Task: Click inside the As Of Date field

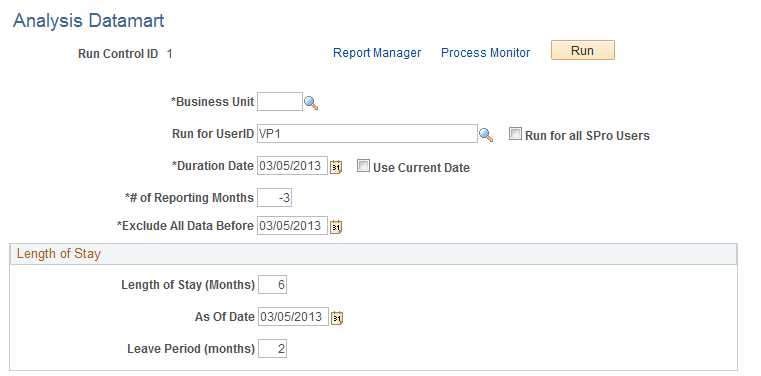Action: click(x=293, y=316)
